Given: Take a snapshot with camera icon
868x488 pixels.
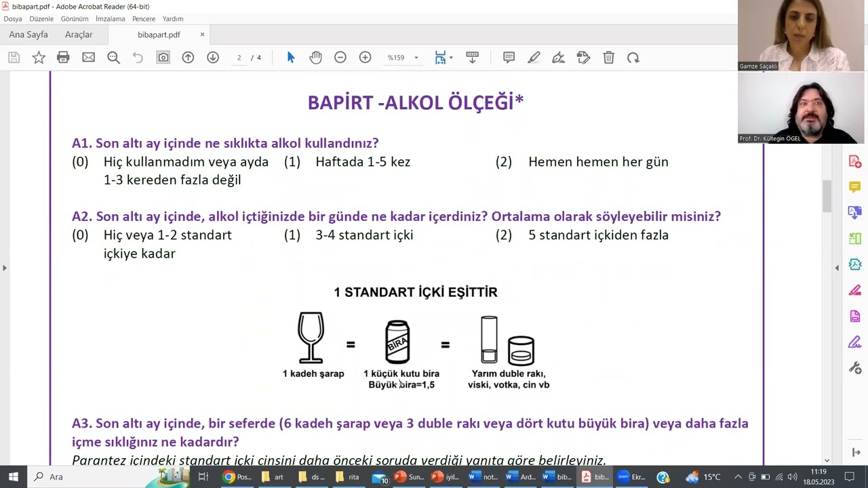Looking at the screenshot, I should pyautogui.click(x=163, y=58).
